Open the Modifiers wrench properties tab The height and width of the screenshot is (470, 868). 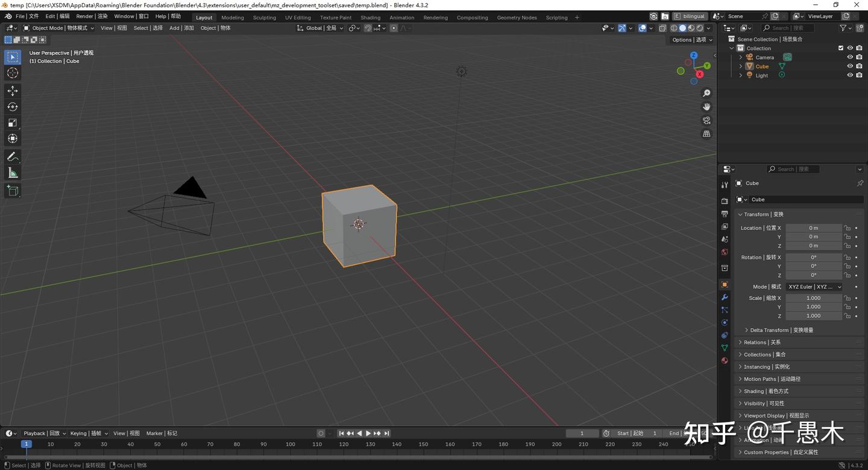725,297
